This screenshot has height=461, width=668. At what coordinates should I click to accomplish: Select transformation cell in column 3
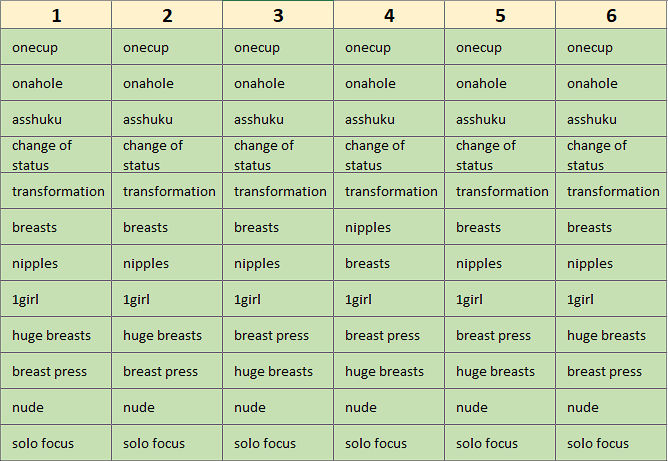pos(278,191)
